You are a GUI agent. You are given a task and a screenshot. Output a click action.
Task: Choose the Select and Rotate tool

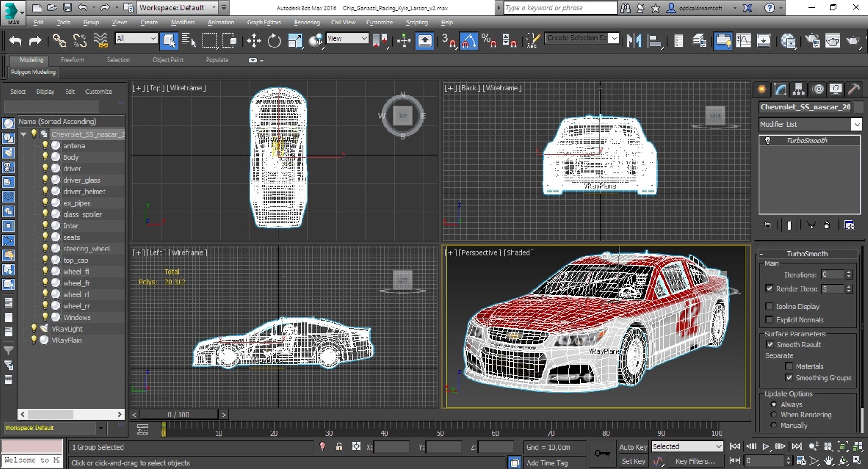pyautogui.click(x=274, y=41)
